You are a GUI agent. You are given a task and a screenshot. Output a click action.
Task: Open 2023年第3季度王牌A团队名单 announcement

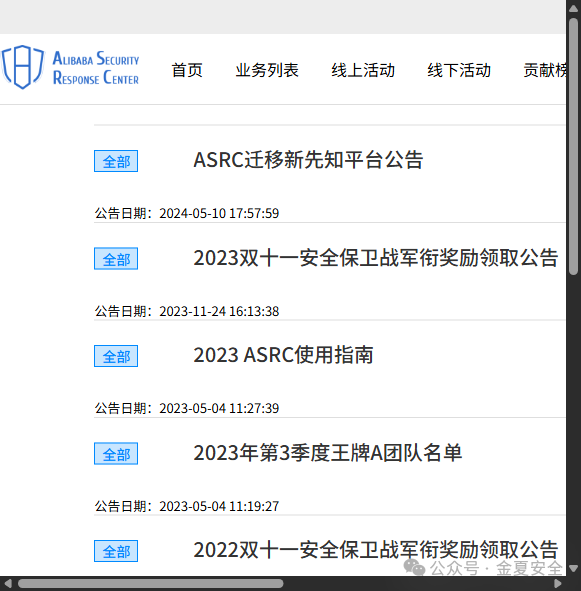(x=328, y=453)
